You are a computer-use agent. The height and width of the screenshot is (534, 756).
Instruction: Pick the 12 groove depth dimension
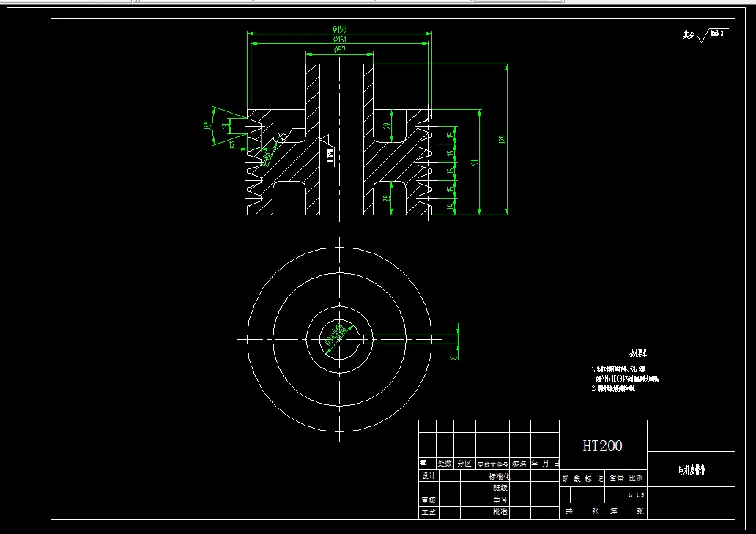point(232,144)
